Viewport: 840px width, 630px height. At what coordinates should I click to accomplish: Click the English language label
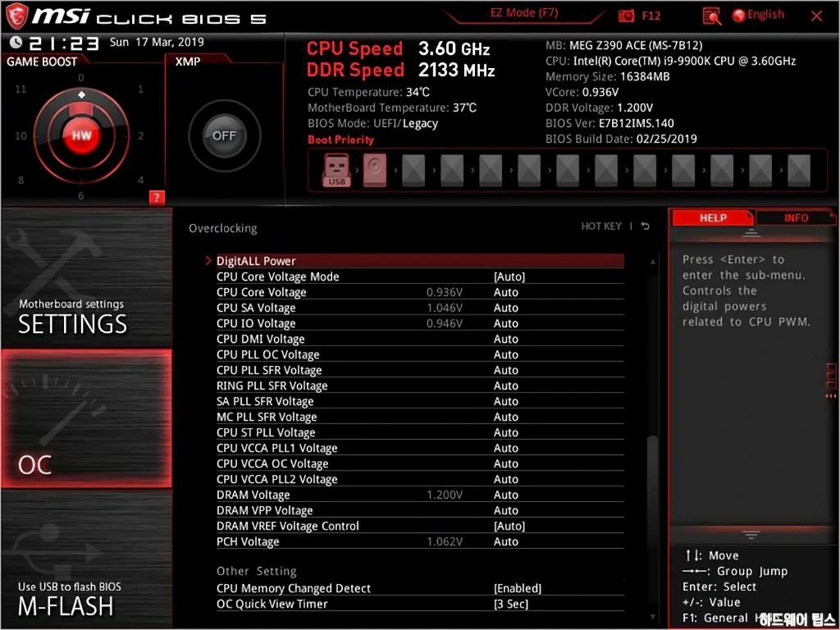tap(765, 15)
